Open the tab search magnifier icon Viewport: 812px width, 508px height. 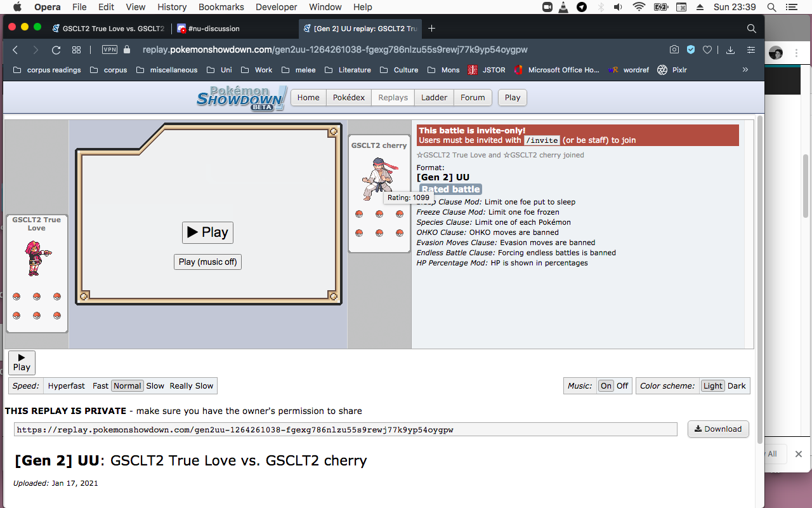click(x=752, y=29)
